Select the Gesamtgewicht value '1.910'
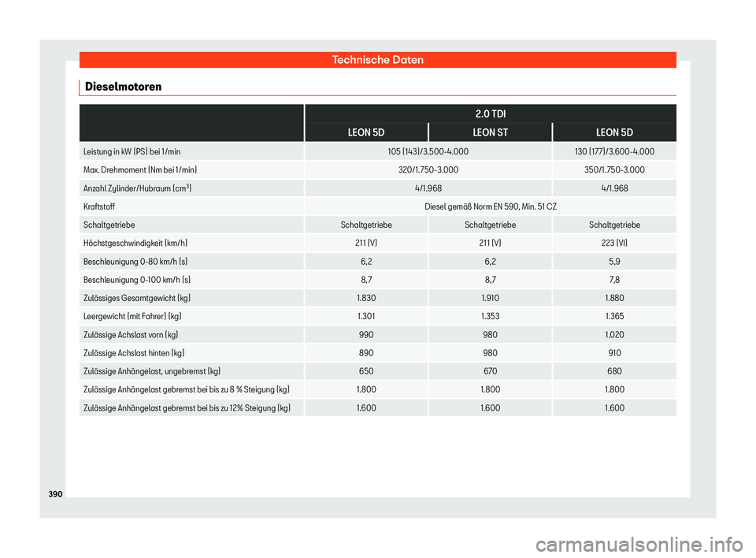756x558 pixels. 491,298
